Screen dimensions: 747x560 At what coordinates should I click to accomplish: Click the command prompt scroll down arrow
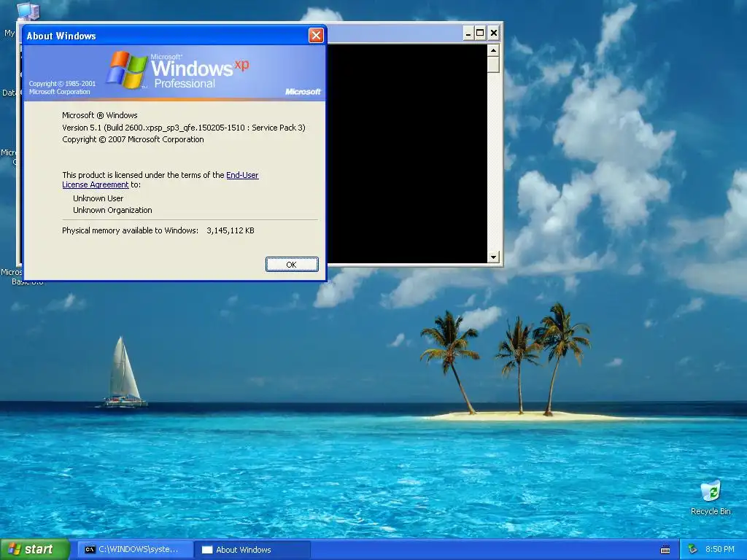[x=494, y=257]
